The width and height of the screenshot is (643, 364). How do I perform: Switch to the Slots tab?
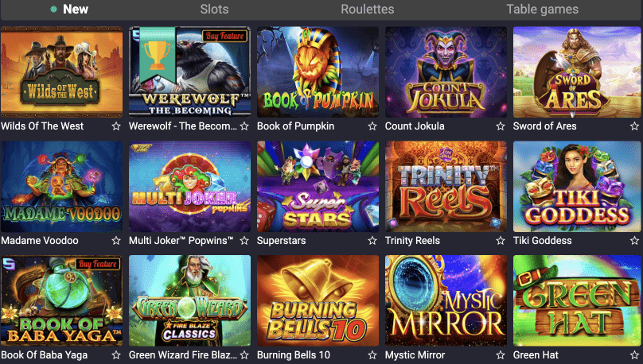point(214,9)
